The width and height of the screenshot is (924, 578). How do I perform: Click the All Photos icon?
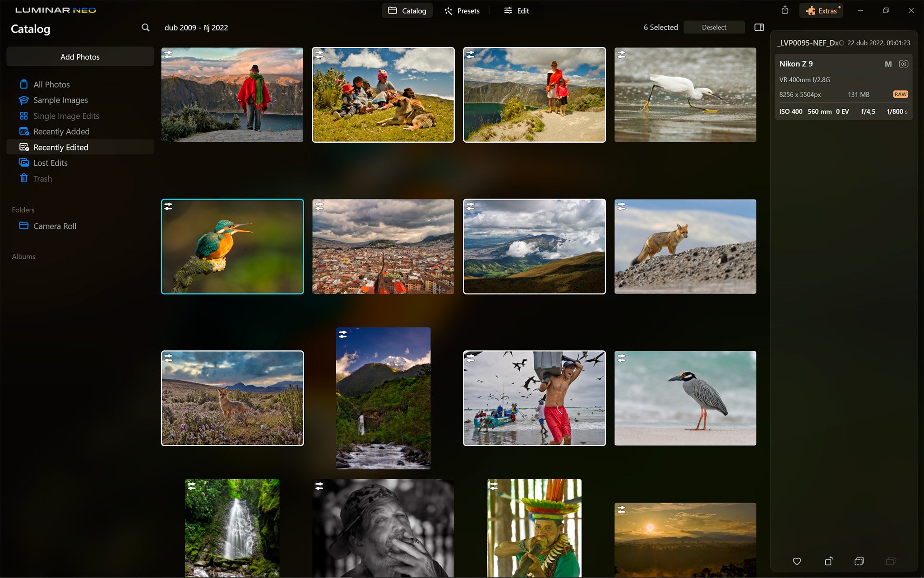point(24,84)
